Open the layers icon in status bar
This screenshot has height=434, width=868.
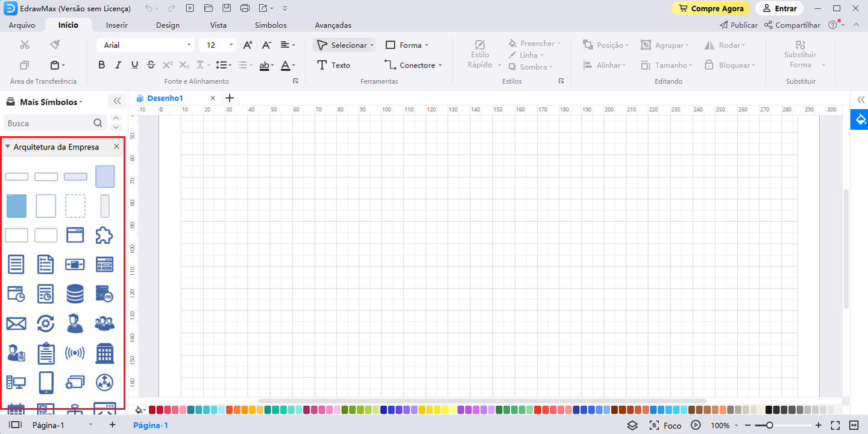[632, 425]
